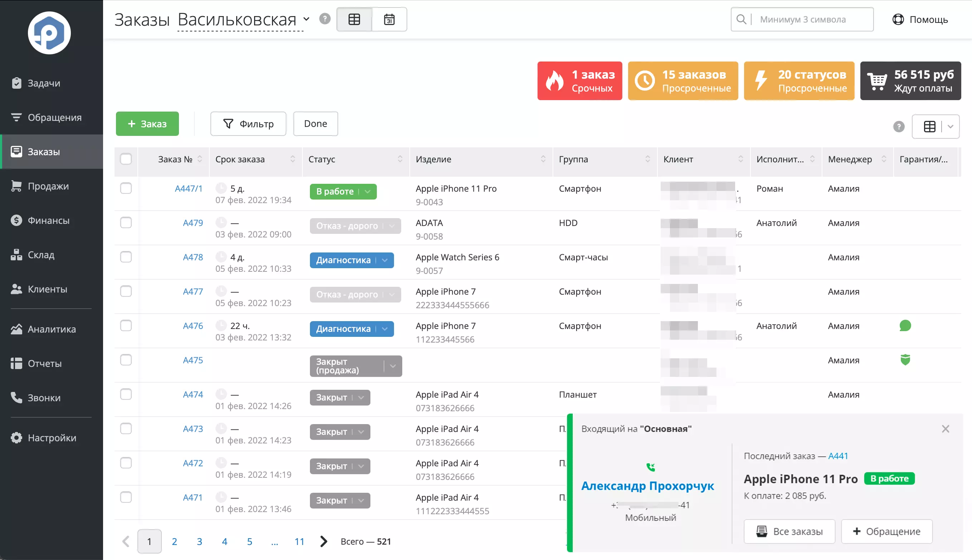Open Закрыт status dropdown for A474
This screenshot has height=560, width=972.
(340, 397)
